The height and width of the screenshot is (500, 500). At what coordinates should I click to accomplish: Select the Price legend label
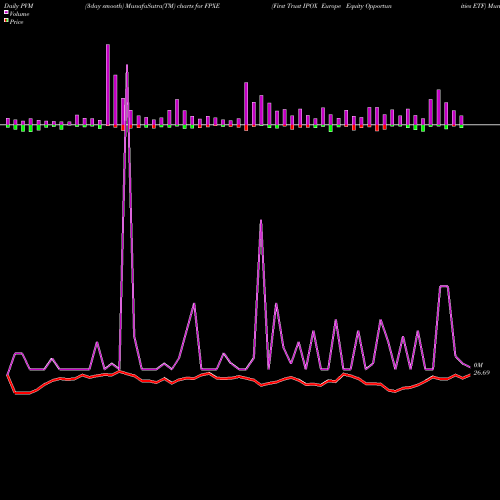pyautogui.click(x=16, y=22)
